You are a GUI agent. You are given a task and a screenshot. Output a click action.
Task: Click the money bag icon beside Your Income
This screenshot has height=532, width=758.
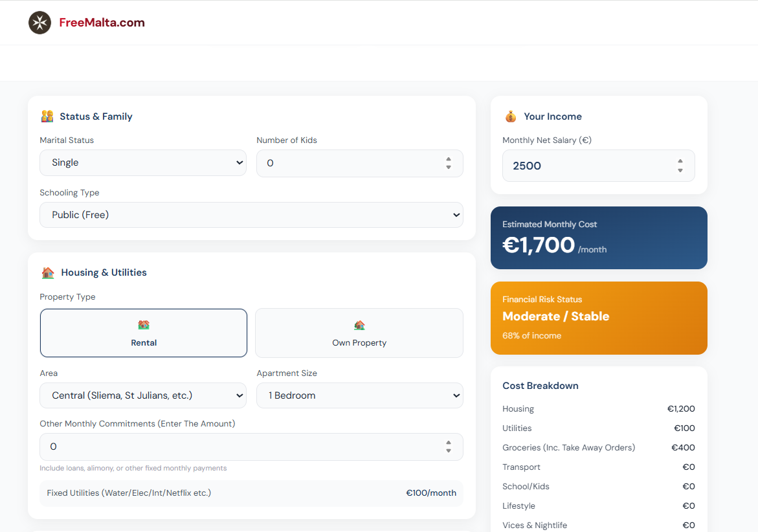pos(511,116)
